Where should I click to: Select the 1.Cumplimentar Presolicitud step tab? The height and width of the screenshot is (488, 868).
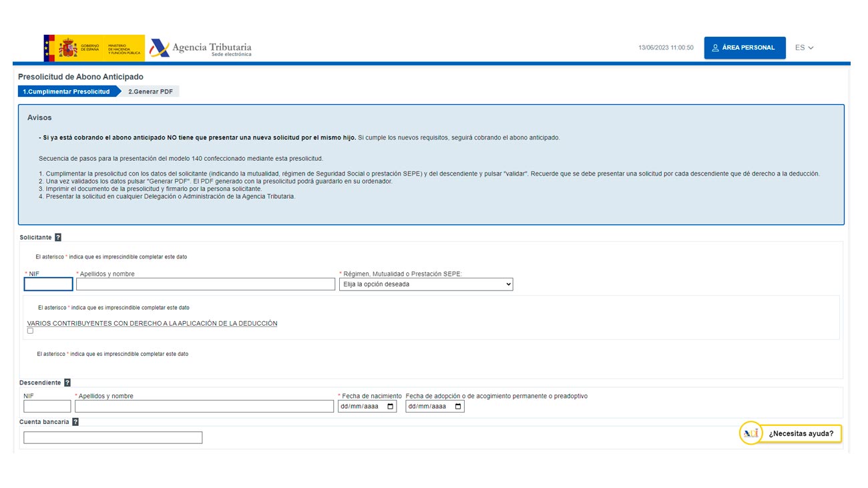(x=66, y=91)
